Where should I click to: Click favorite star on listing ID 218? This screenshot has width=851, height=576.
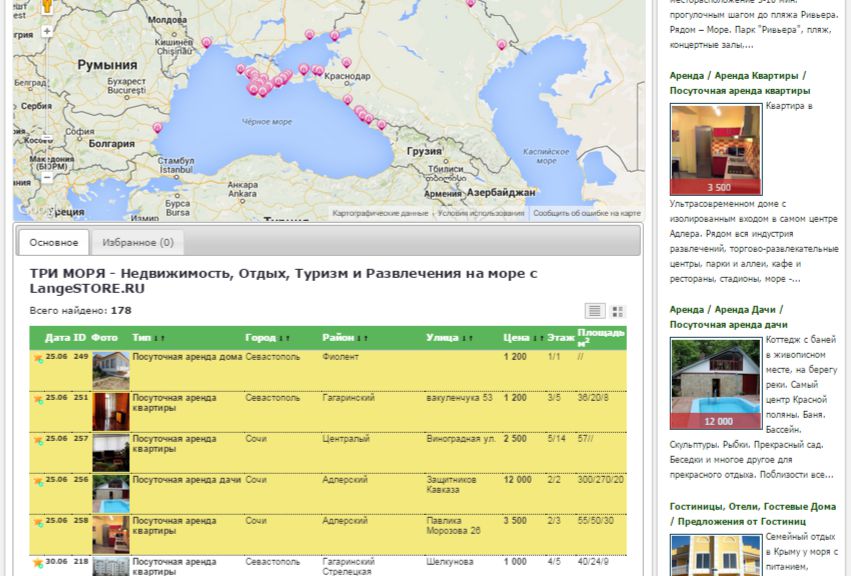point(38,563)
